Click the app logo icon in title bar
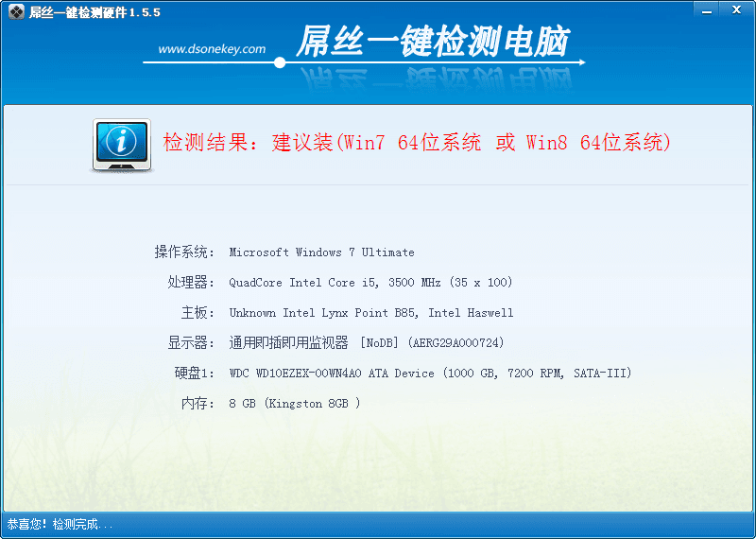 15,13
